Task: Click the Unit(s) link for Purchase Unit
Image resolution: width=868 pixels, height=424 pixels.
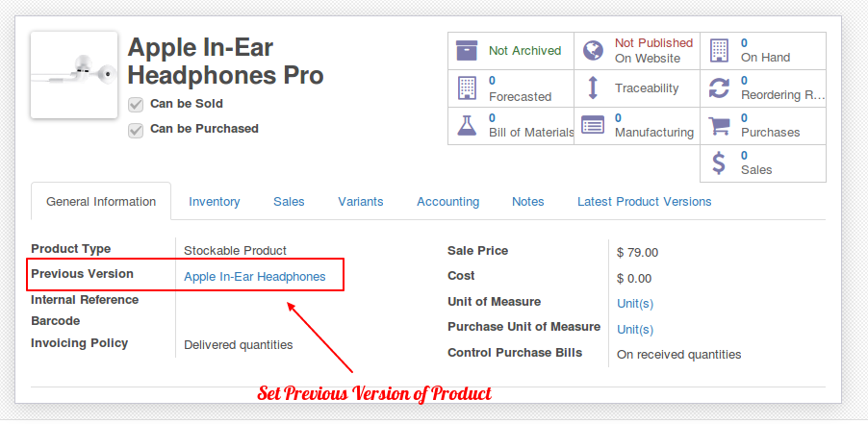Action: (635, 330)
